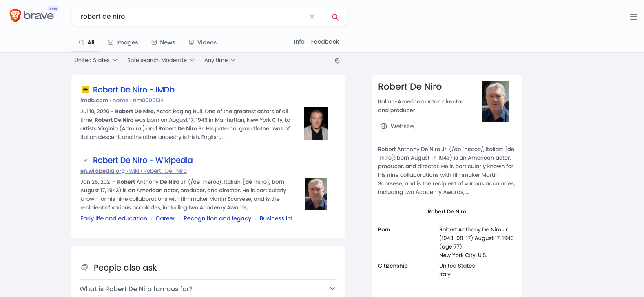Open Robert De Niro - Wikipedia result
The height and width of the screenshot is (297, 644).
point(143,160)
